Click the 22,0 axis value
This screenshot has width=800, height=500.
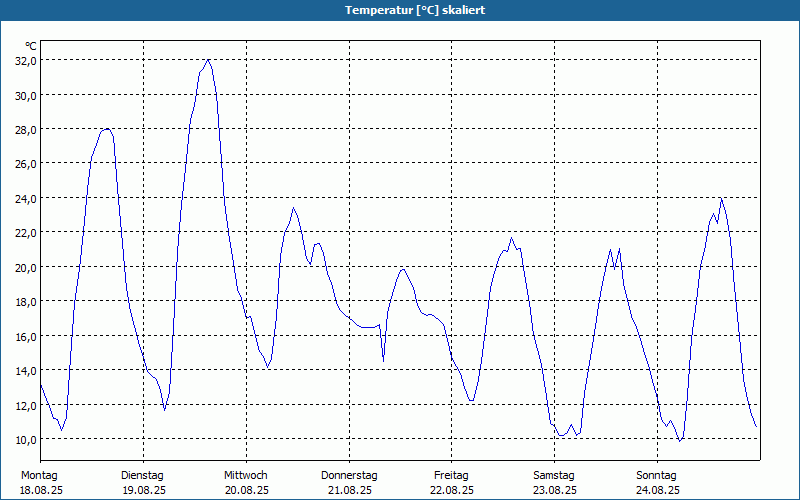point(26,233)
